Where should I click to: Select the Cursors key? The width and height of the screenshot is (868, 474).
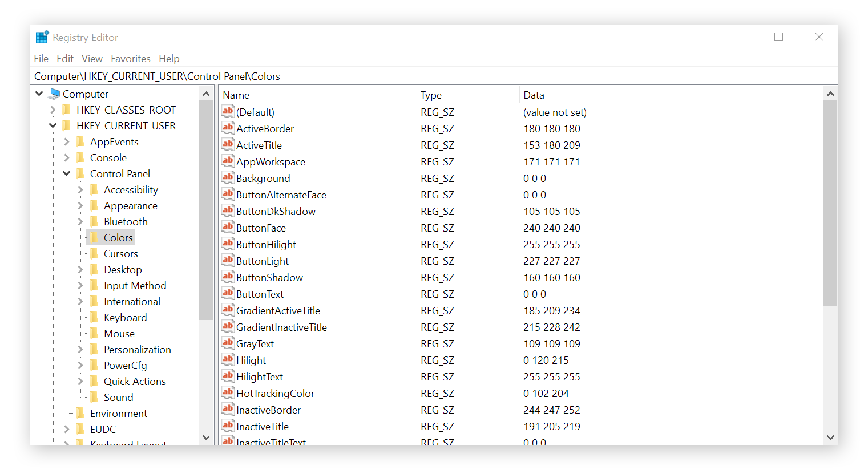(x=120, y=253)
